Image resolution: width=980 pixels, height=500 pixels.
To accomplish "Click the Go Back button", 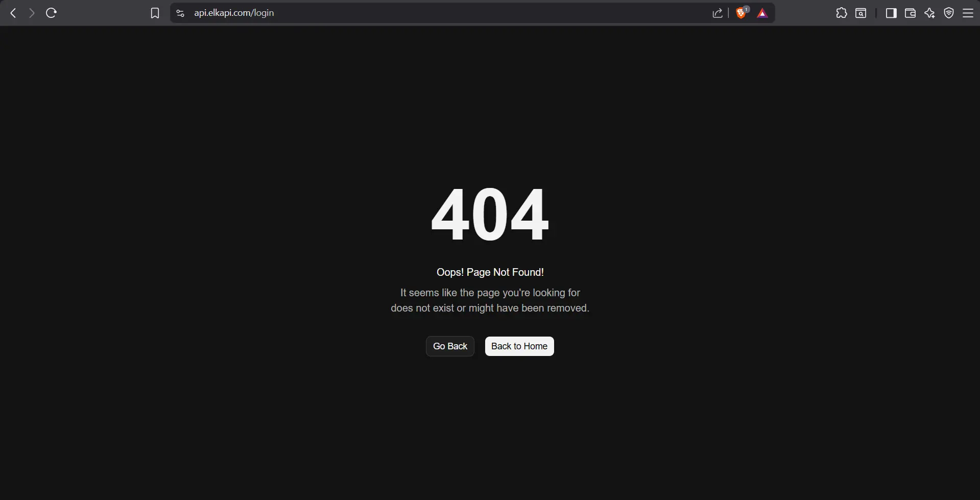I will (x=450, y=346).
